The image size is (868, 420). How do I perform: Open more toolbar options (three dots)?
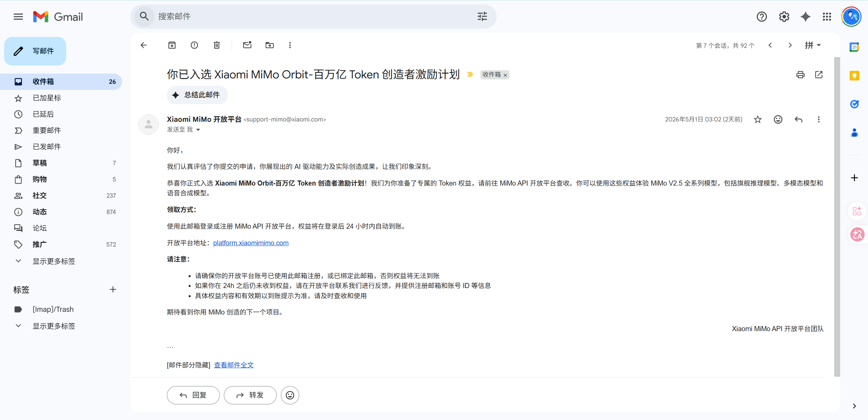[x=290, y=45]
